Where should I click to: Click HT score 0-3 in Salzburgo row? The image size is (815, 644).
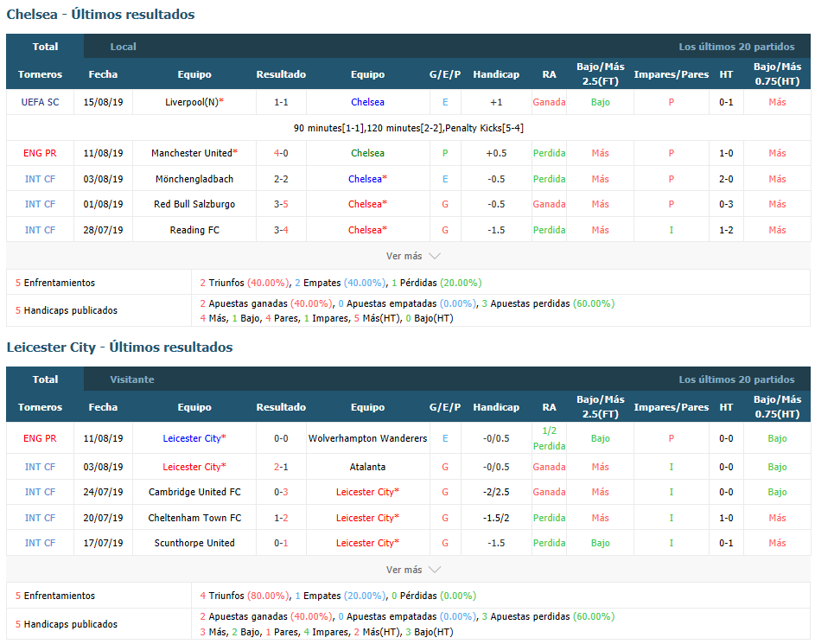[726, 204]
